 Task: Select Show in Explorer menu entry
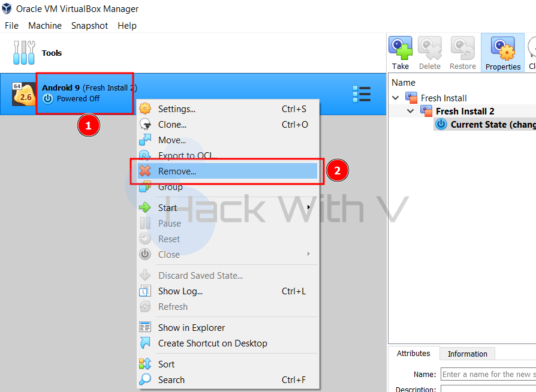pyautogui.click(x=227, y=327)
